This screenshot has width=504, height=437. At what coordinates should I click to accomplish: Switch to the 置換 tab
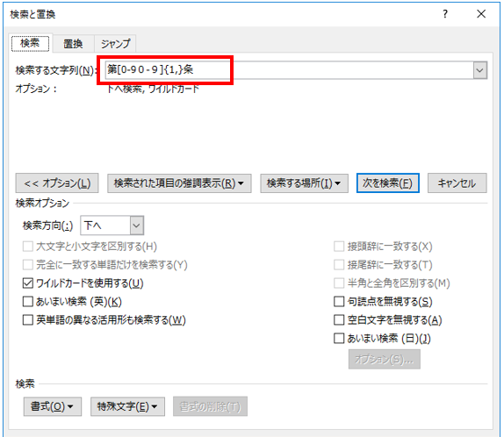click(73, 44)
